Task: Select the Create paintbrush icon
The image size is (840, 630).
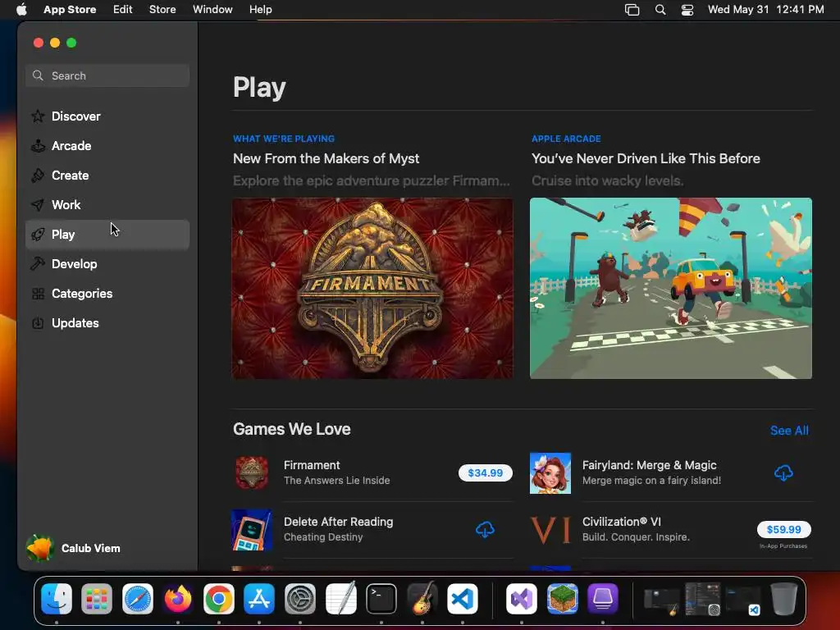Action: [38, 176]
